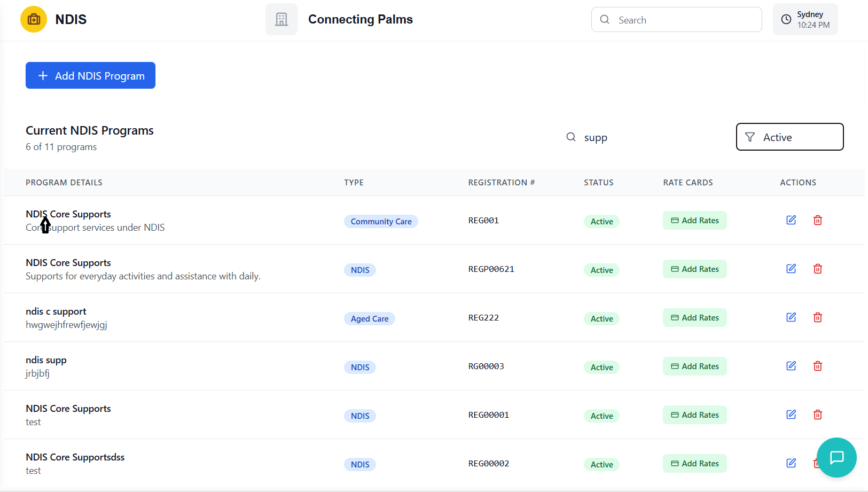
Task: Open the Sydney timezone clock selector
Action: tap(805, 20)
